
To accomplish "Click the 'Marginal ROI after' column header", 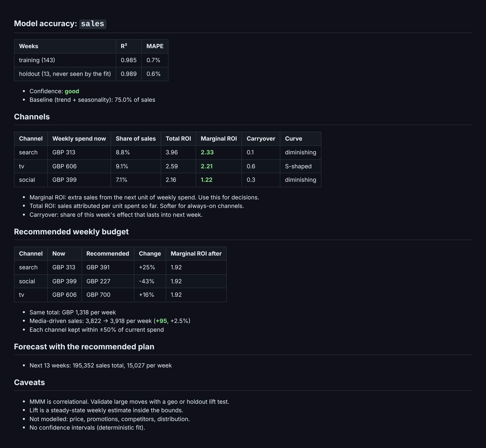I will click(x=196, y=254).
